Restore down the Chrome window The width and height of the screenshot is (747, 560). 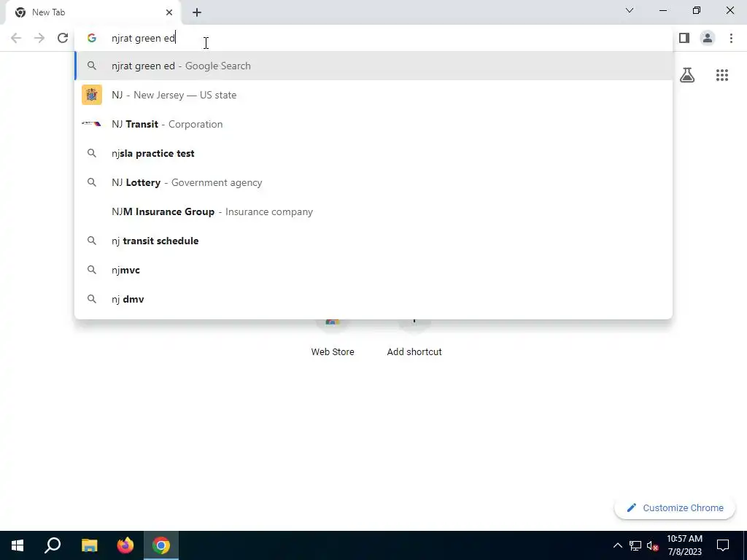[x=697, y=10]
